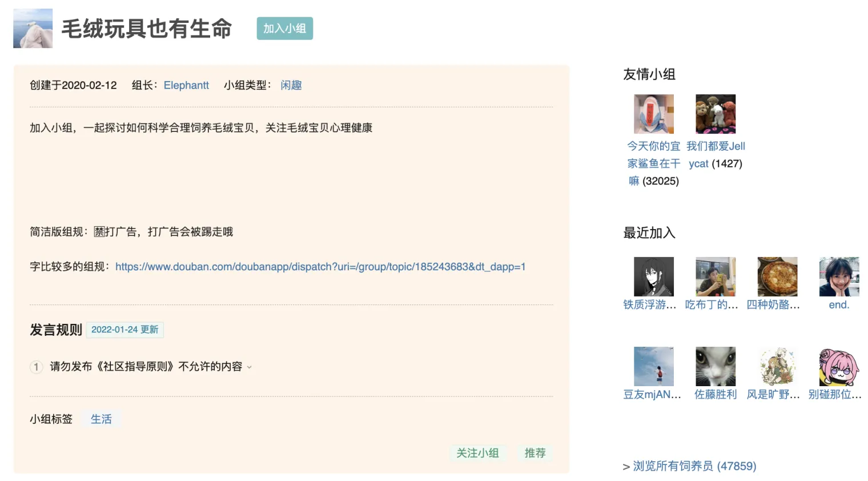Open 今天你的宜家鲨鱼在干嘛 group link

click(x=654, y=163)
